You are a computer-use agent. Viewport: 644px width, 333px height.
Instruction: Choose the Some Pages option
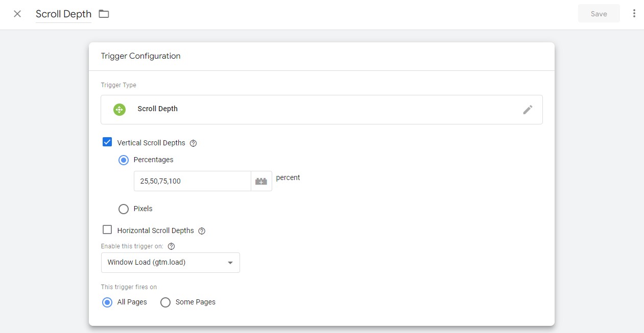pos(165,302)
